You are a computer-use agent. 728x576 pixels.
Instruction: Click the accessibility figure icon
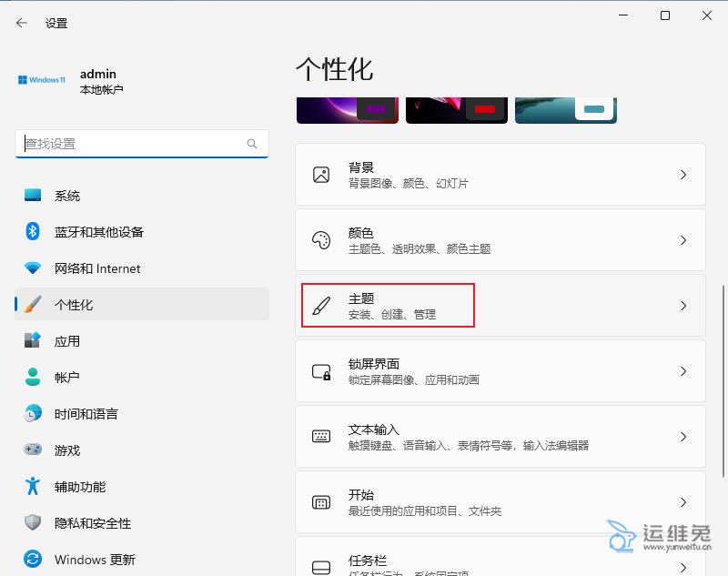click(33, 487)
